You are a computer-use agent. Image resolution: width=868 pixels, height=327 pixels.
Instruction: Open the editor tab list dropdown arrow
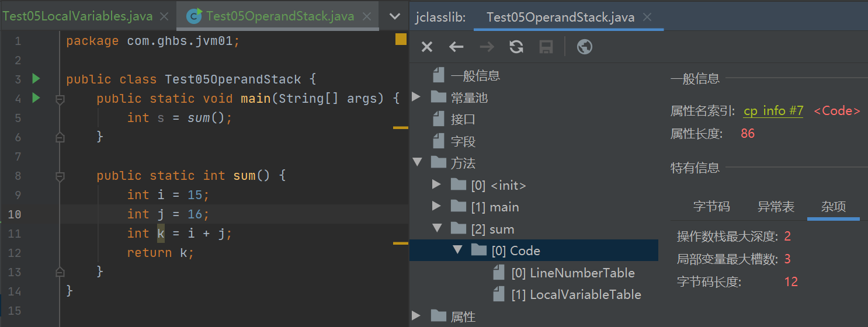(x=395, y=16)
